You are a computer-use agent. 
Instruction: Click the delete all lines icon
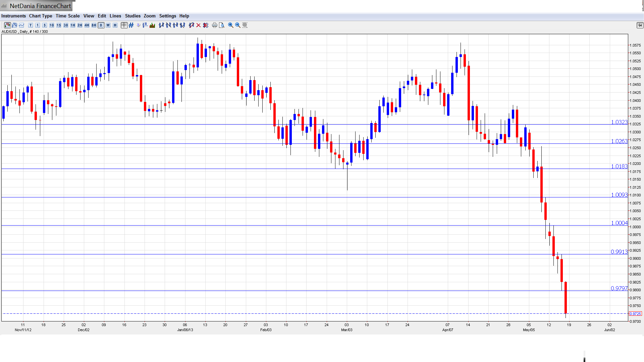pos(206,25)
